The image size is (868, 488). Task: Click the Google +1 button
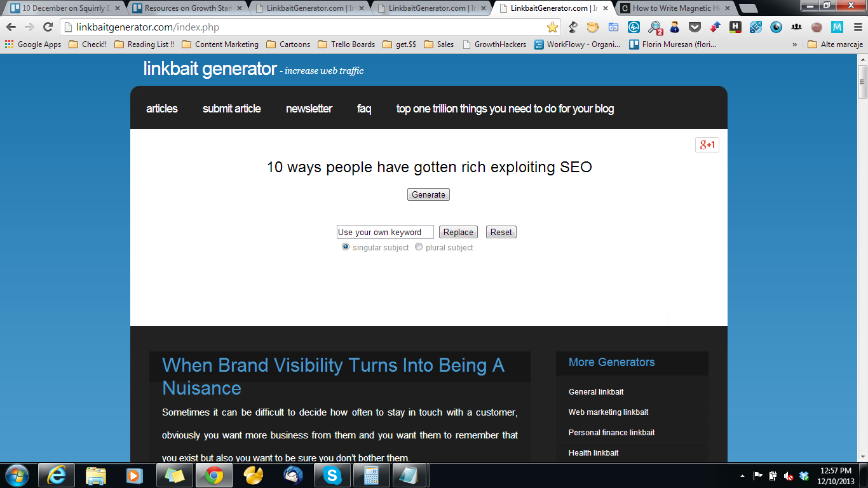(x=707, y=145)
